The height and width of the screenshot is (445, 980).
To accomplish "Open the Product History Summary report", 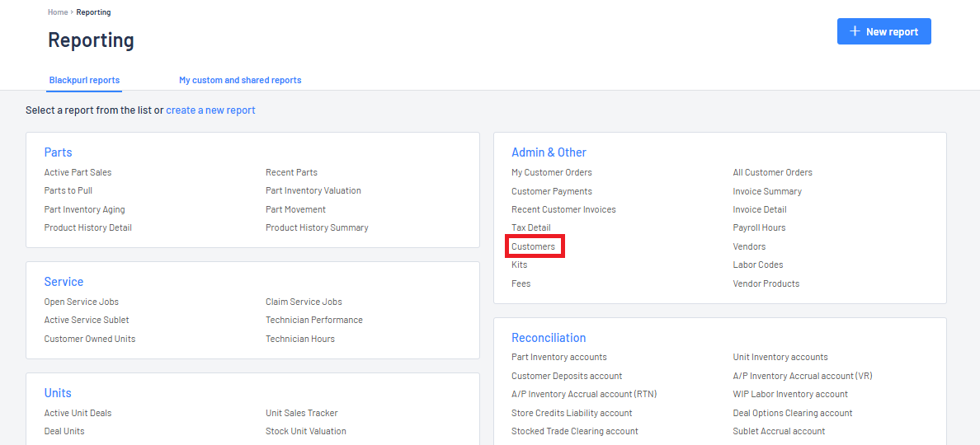I will (317, 227).
